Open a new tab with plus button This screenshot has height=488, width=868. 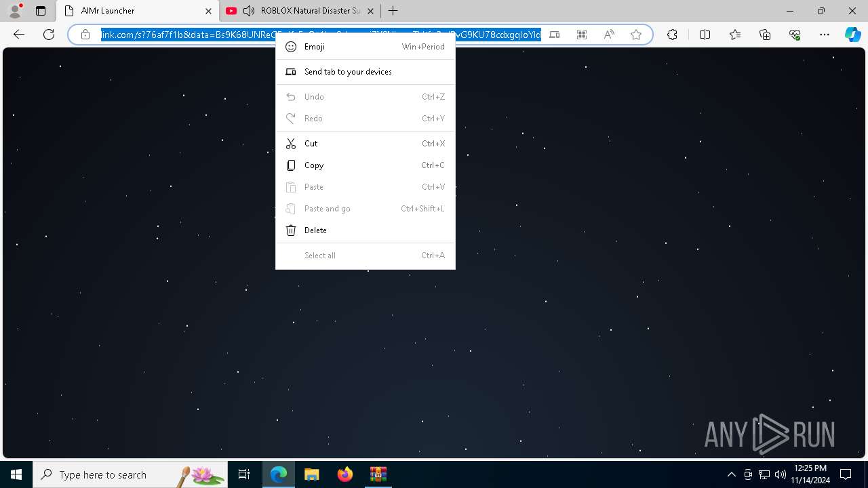(x=393, y=11)
